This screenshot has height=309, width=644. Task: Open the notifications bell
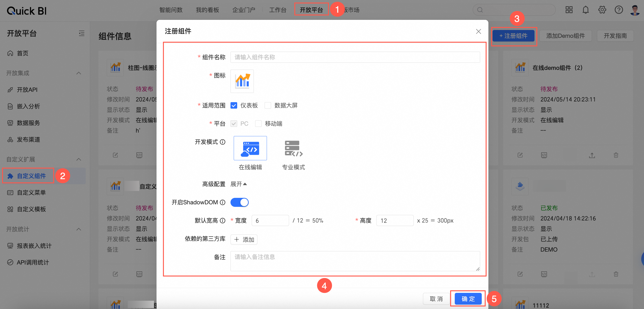point(585,10)
